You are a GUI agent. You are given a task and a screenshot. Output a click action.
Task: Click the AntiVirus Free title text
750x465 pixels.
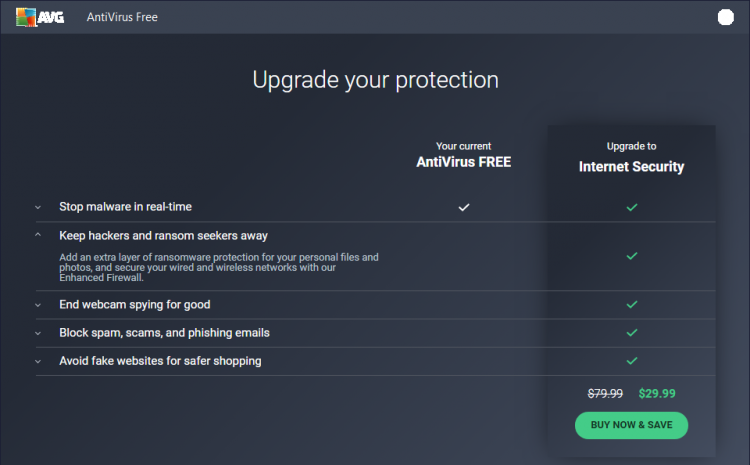click(x=122, y=17)
